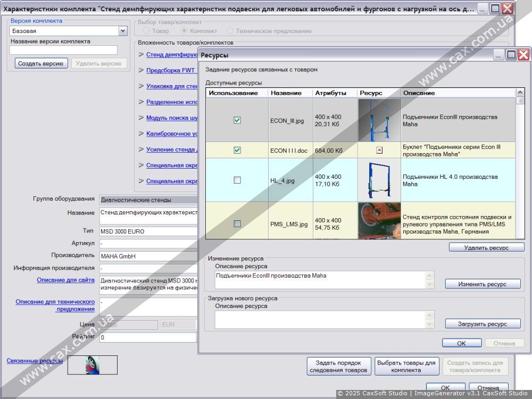Click the PMS_LMS.jpg resource thumbnail
The width and height of the screenshot is (532, 399).
click(379, 221)
